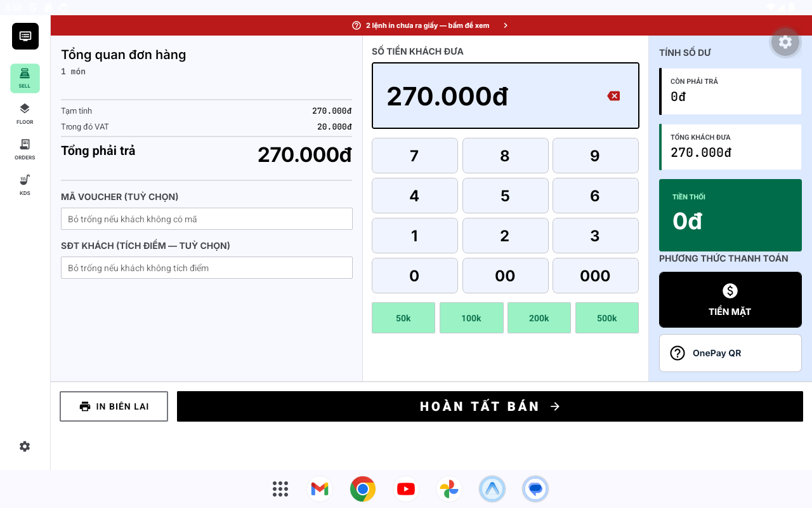Tap the IN BIÊN LAI print button

[114, 406]
